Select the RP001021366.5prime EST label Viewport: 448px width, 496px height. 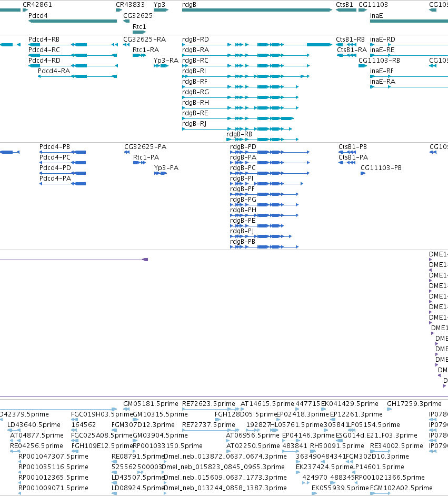(x=390, y=478)
